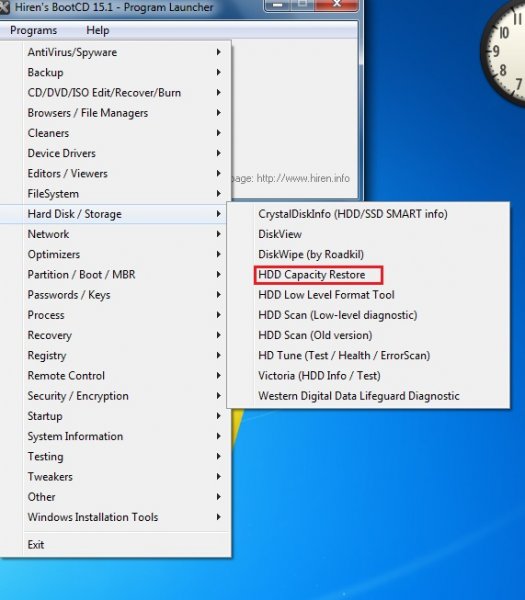
Task: Launch DiskView from storage submenu
Action: point(368,234)
